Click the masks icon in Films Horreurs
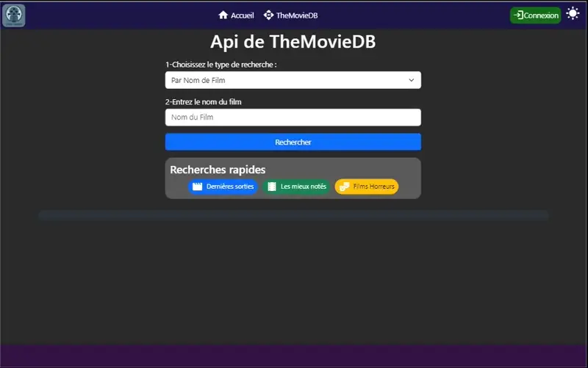Viewport: 588px width, 368px height. coord(344,187)
